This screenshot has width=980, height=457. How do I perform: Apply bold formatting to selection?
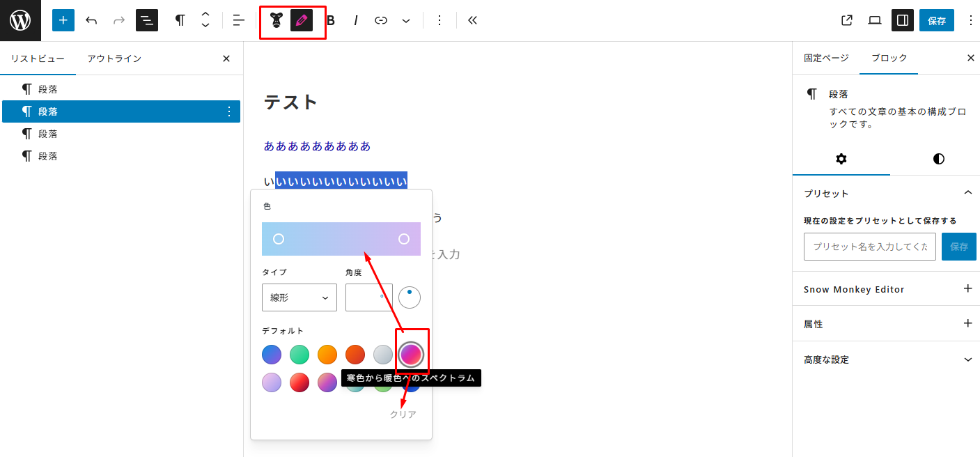click(331, 20)
